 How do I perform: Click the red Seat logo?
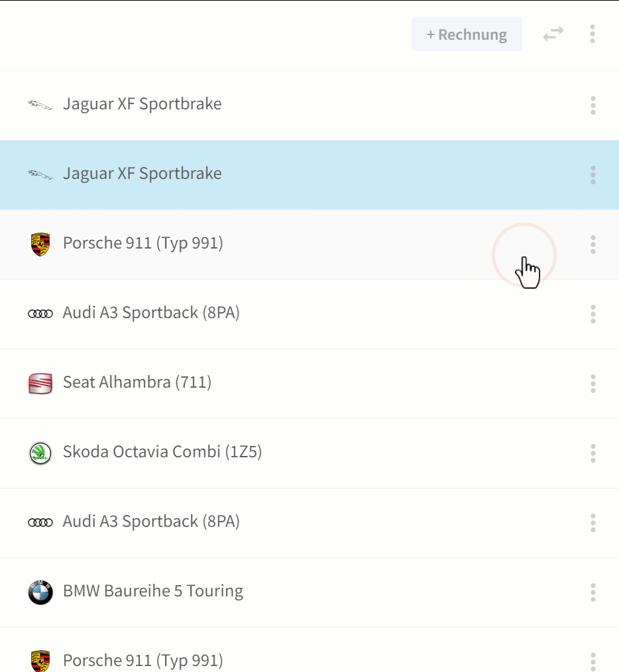click(x=40, y=384)
